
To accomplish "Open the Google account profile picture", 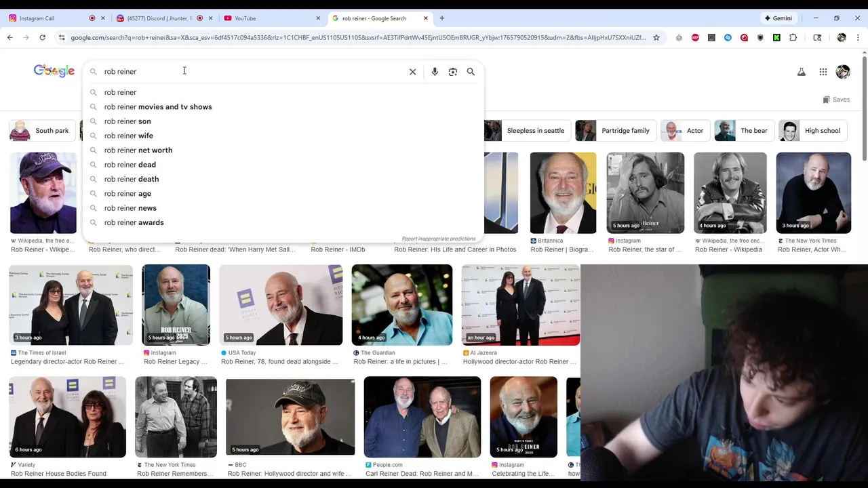I will click(843, 72).
